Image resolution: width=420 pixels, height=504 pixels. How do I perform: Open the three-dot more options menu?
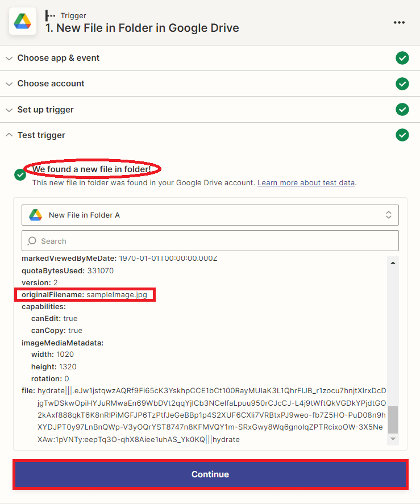[400, 22]
